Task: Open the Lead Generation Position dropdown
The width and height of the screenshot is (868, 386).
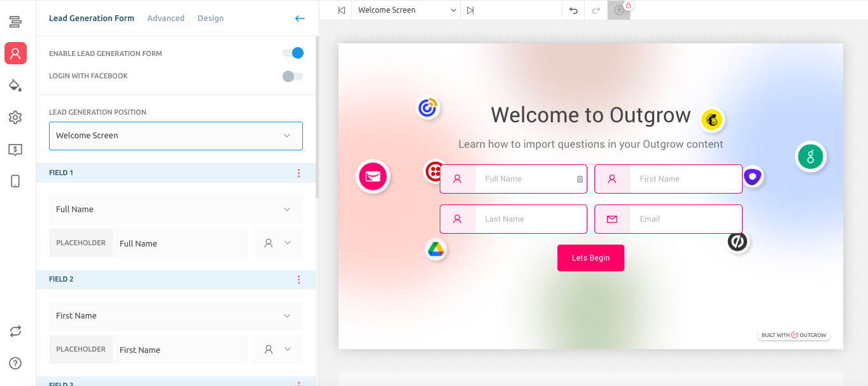Action: click(176, 136)
